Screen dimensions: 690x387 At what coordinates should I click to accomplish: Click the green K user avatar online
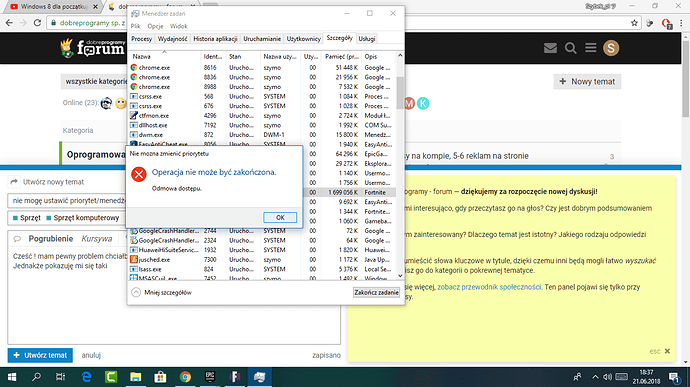click(x=423, y=103)
